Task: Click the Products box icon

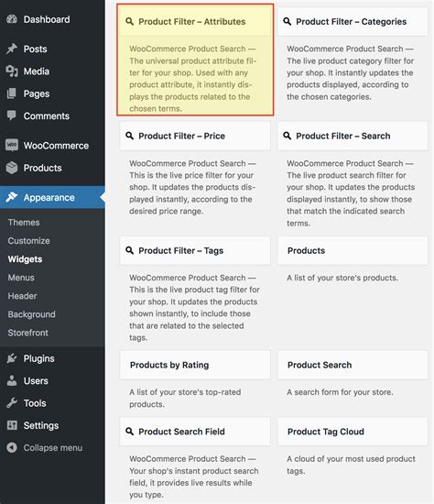Action: (12, 168)
